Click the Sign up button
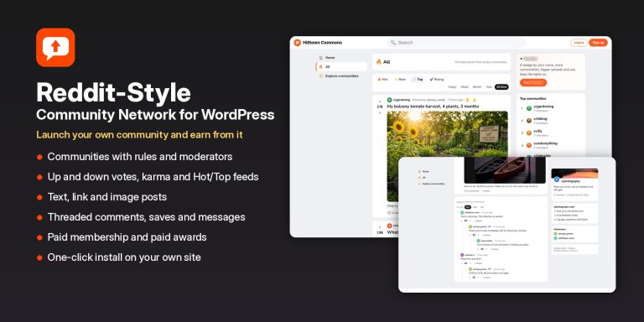Viewport: 644px width, 322px height. click(x=598, y=43)
